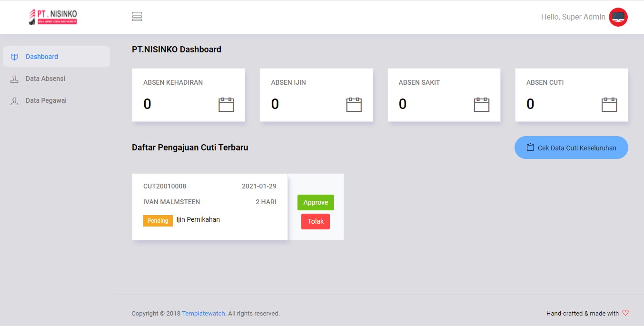The image size is (644, 326).
Task: Click the calendar icon in Absen Kehadiran
Action: click(x=226, y=104)
